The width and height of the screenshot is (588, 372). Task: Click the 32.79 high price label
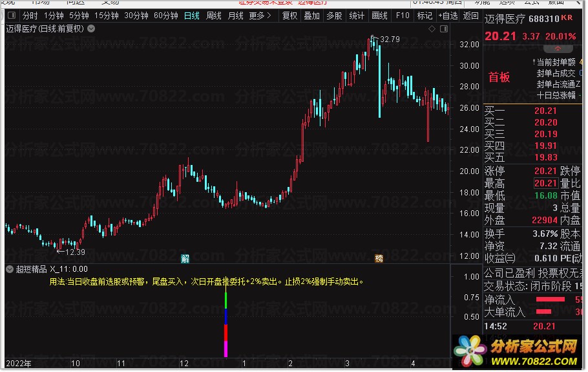(390, 39)
